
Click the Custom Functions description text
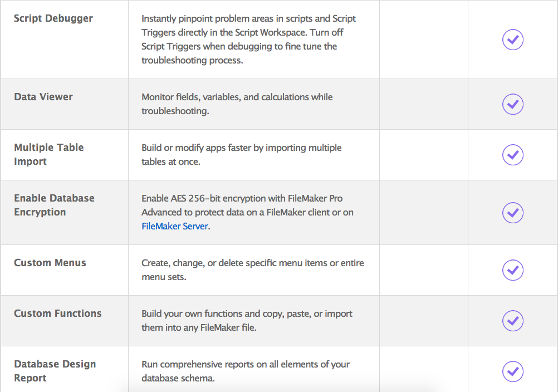point(247,320)
